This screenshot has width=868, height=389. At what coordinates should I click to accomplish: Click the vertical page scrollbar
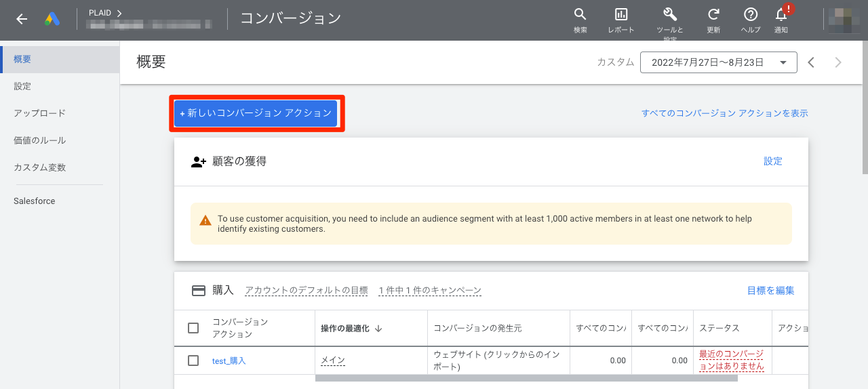[x=865, y=108]
